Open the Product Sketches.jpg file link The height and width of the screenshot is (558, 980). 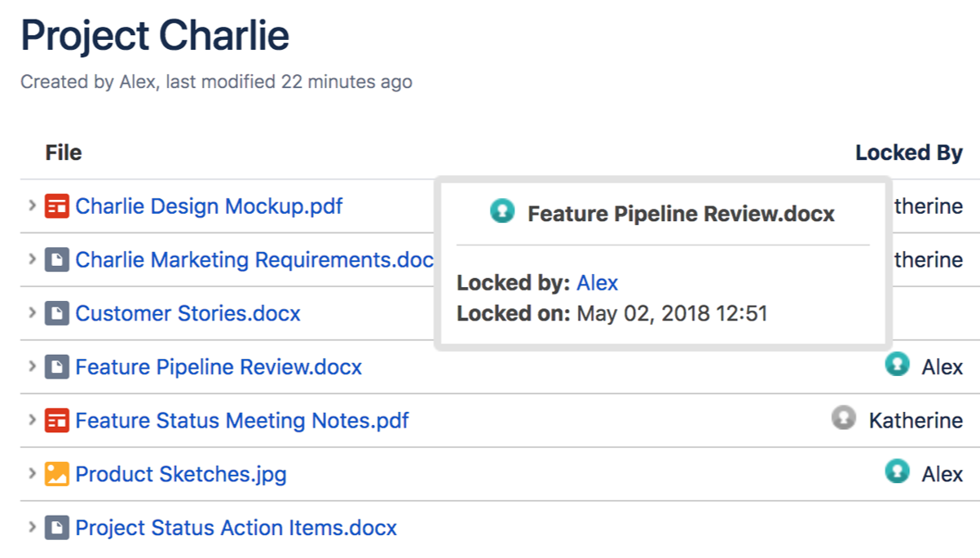(x=181, y=474)
